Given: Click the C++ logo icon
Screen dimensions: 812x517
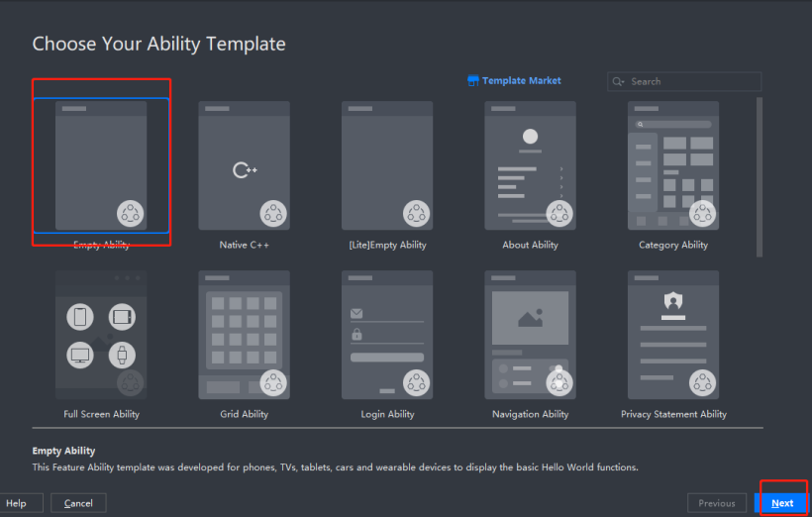Looking at the screenshot, I should (245, 170).
